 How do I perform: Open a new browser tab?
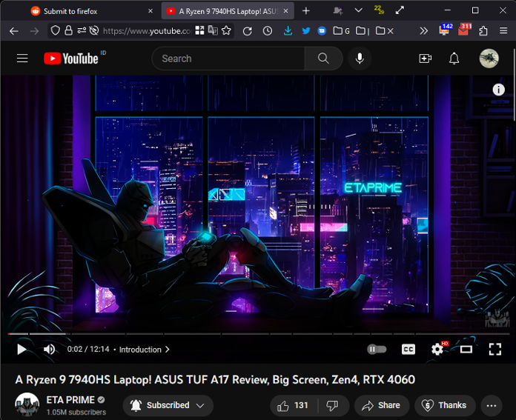tap(306, 11)
